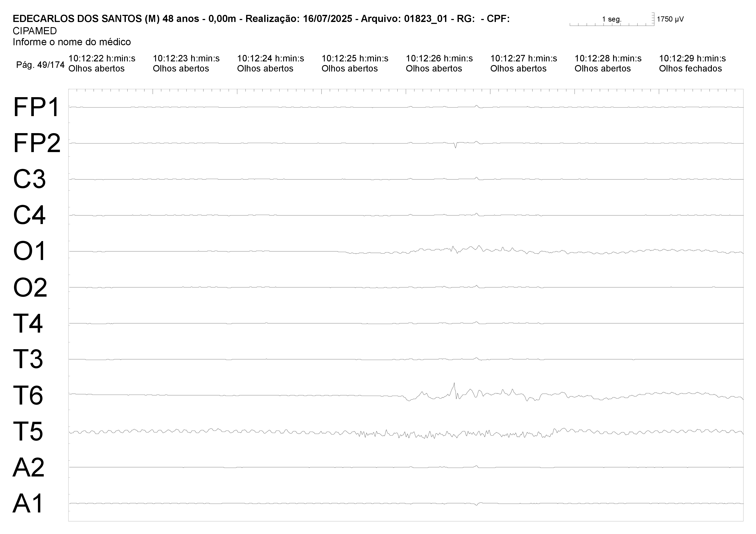Image resolution: width=756 pixels, height=534 pixels.
Task: Click the CIPAMED clinic name
Action: pyautogui.click(x=34, y=31)
